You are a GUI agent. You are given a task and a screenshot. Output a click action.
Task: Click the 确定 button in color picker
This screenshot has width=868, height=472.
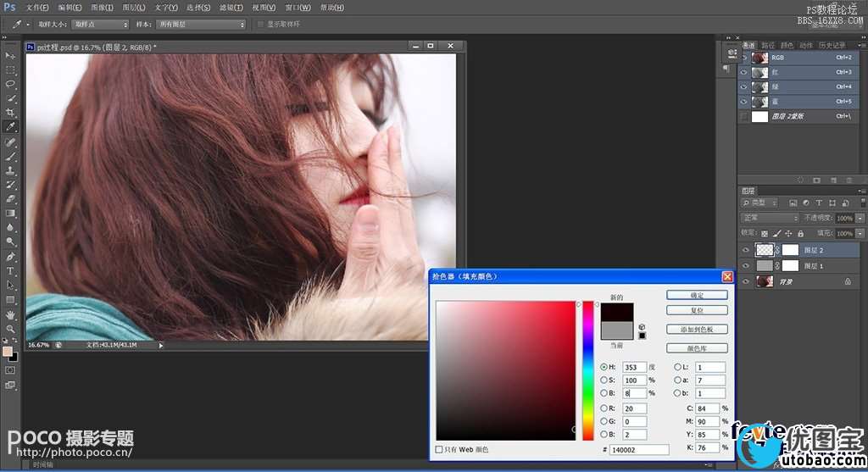(696, 295)
